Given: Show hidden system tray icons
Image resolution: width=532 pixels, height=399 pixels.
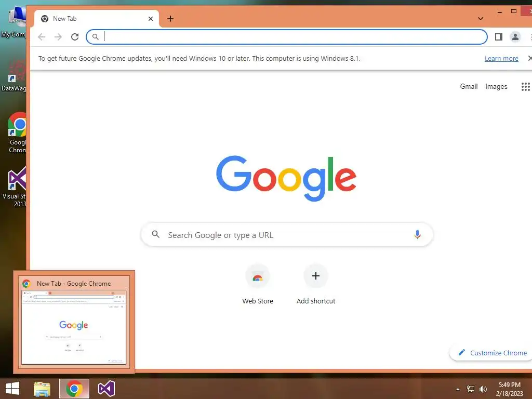Looking at the screenshot, I should coord(458,389).
